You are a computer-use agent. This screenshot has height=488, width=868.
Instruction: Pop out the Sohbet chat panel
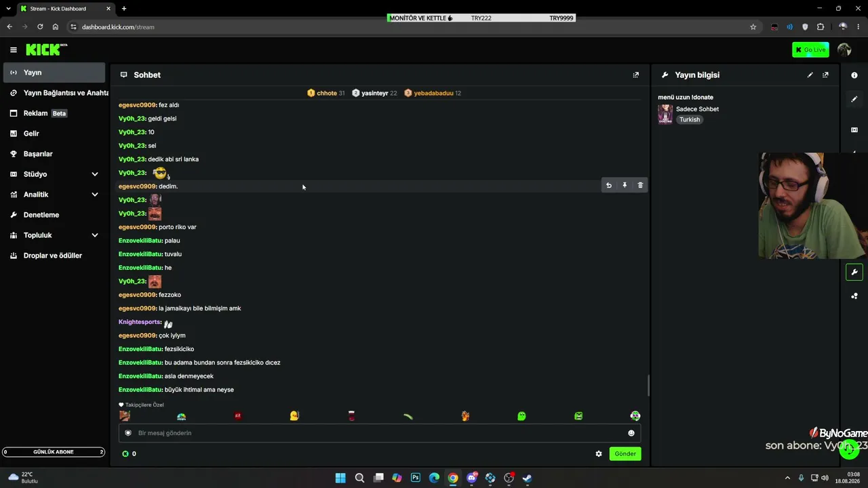click(635, 75)
